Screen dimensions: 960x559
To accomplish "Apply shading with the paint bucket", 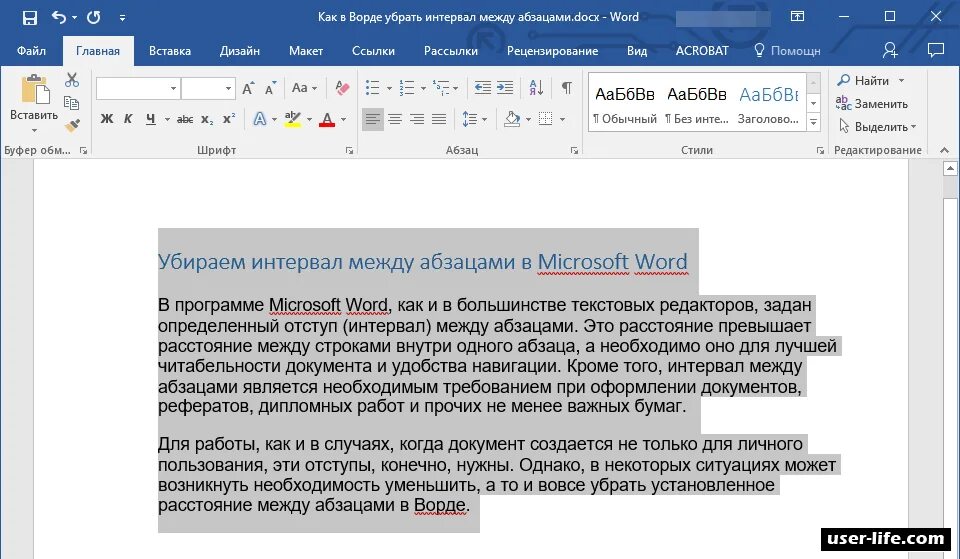I will pos(512,119).
